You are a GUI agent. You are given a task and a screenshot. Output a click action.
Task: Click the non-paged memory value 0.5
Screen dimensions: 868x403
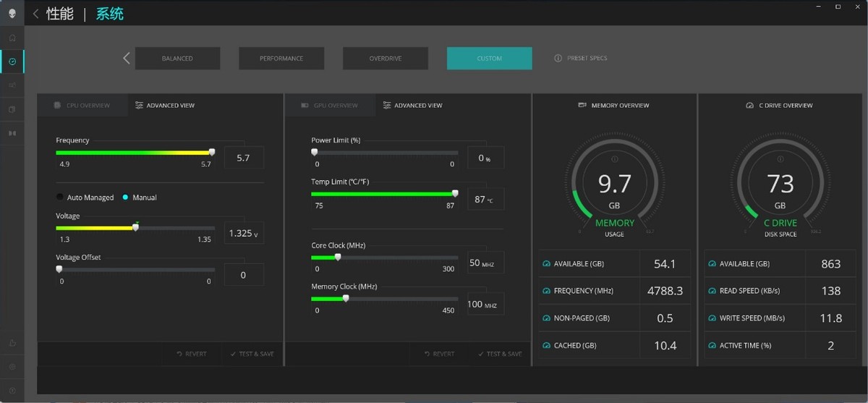coord(665,318)
